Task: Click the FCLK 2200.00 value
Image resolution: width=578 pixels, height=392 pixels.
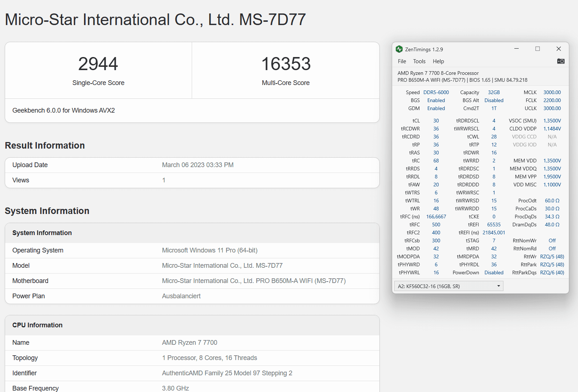Action: [552, 100]
